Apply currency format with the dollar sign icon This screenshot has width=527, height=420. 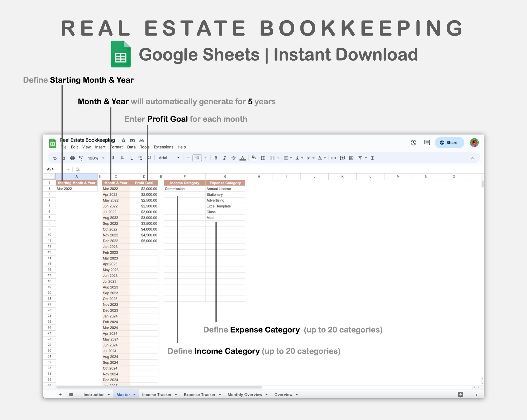(x=113, y=158)
